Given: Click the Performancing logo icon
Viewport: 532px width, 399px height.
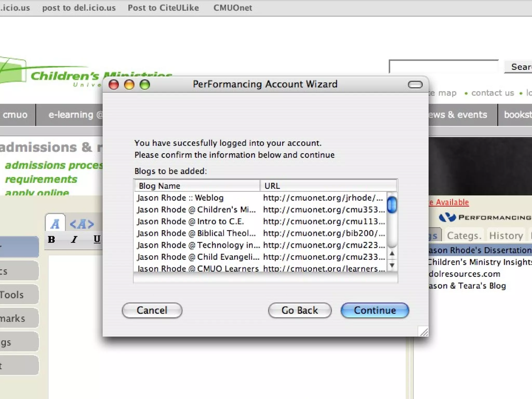Looking at the screenshot, I should coord(447,217).
